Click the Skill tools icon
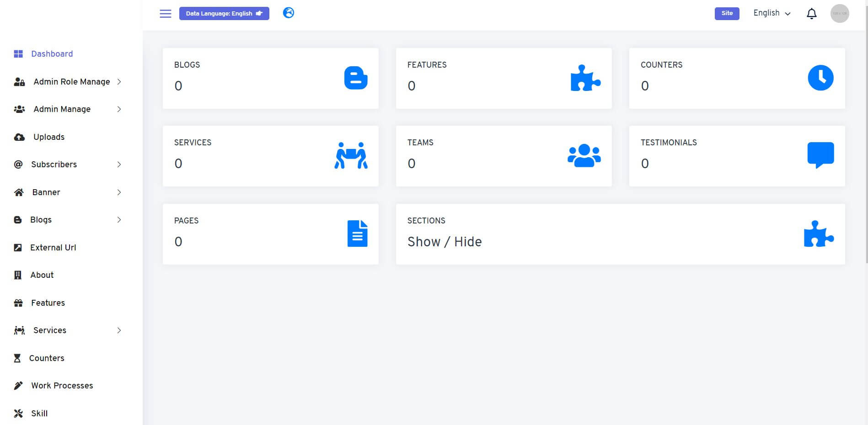Screen dimensions: 868x425 (18, 414)
